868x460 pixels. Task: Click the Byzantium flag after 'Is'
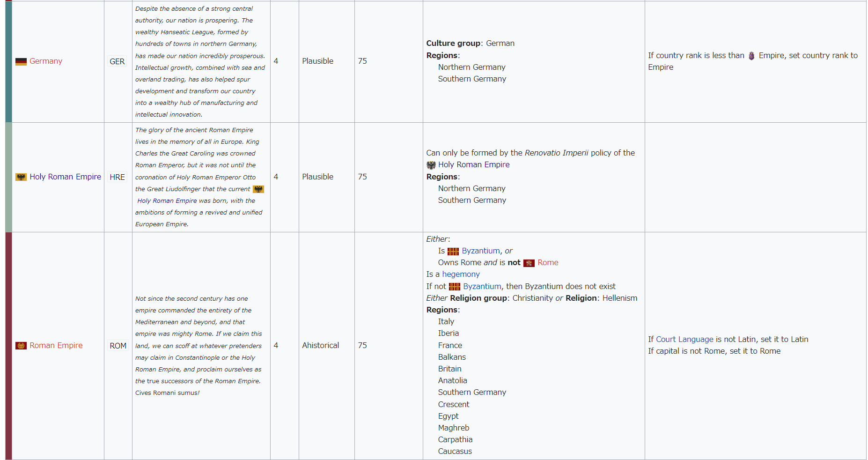tap(453, 252)
